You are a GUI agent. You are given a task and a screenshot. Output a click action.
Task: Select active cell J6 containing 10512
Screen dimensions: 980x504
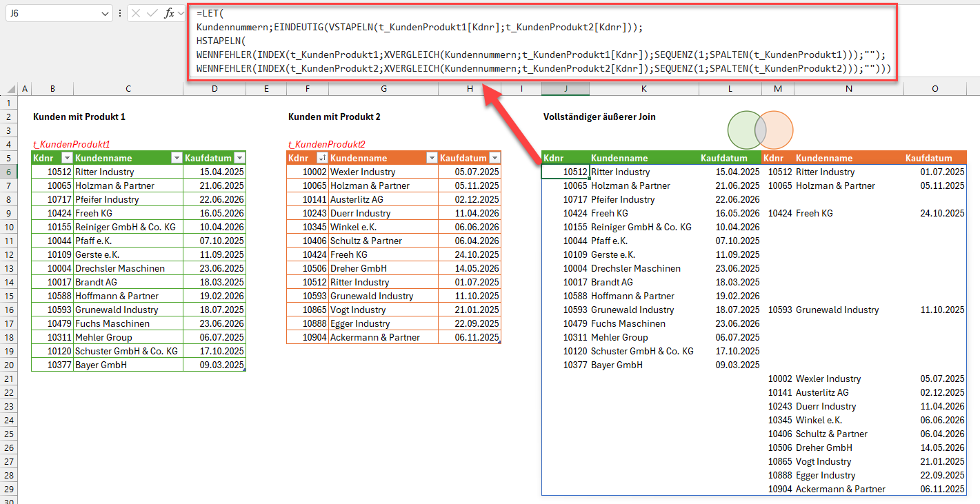coord(566,172)
